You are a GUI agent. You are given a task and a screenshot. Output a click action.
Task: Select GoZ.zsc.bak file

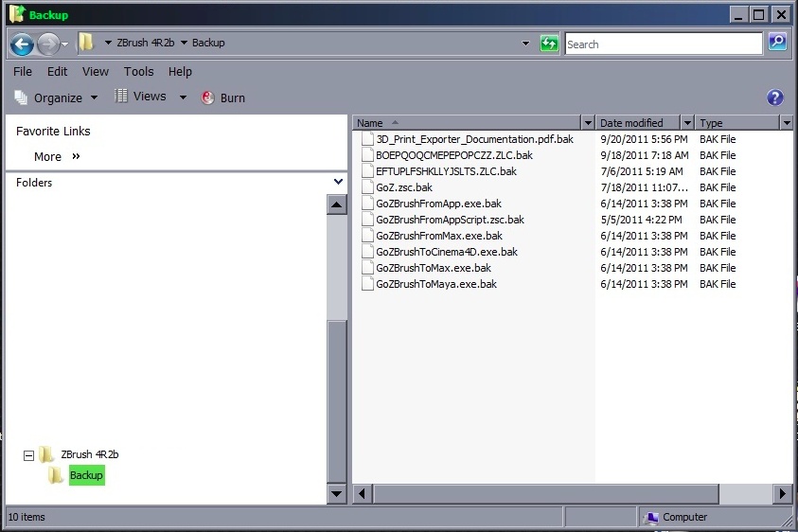tap(404, 187)
